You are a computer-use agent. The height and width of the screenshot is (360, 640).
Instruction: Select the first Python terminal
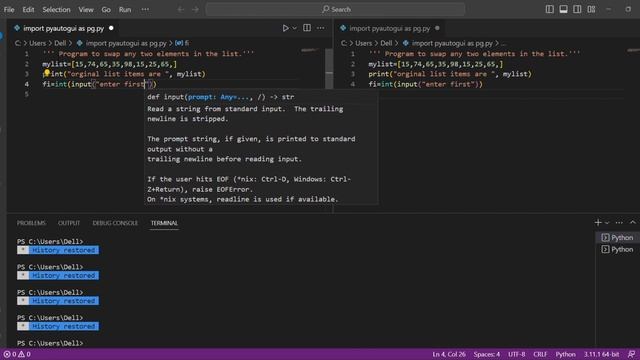pos(618,238)
